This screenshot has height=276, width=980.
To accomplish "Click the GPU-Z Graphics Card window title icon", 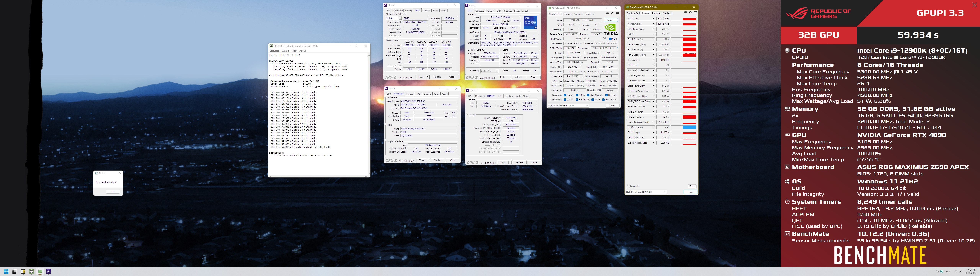I will (550, 8).
